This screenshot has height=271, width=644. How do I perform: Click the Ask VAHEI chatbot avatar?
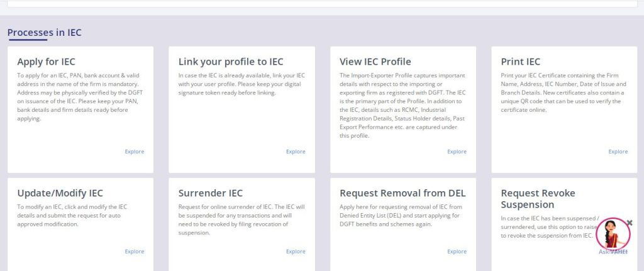tap(612, 233)
